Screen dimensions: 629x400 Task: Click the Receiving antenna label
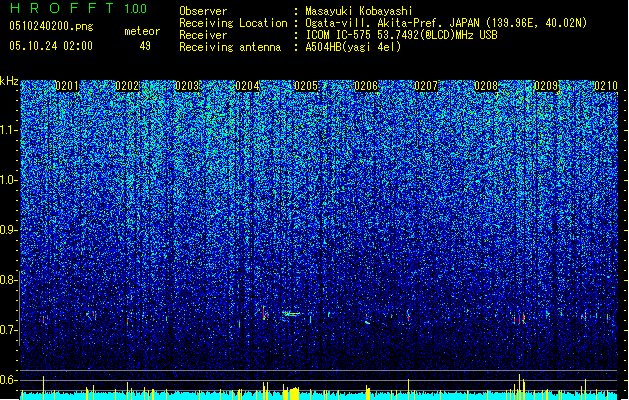(230, 47)
